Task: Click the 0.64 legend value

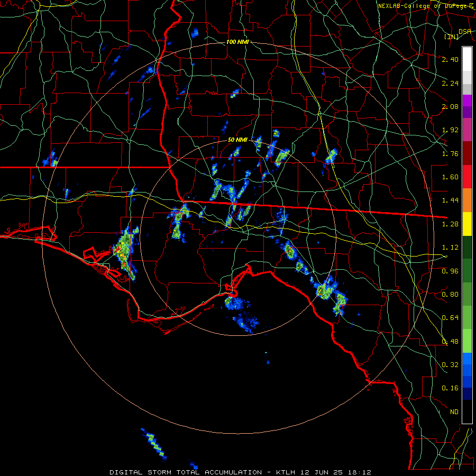Action: (x=450, y=318)
